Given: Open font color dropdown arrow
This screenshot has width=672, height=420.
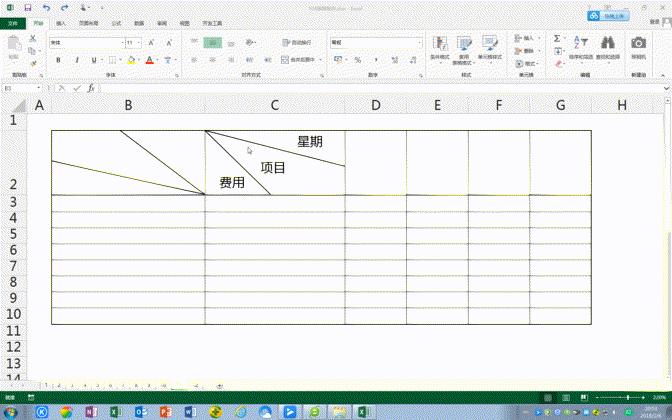Looking at the screenshot, I should click(157, 60).
